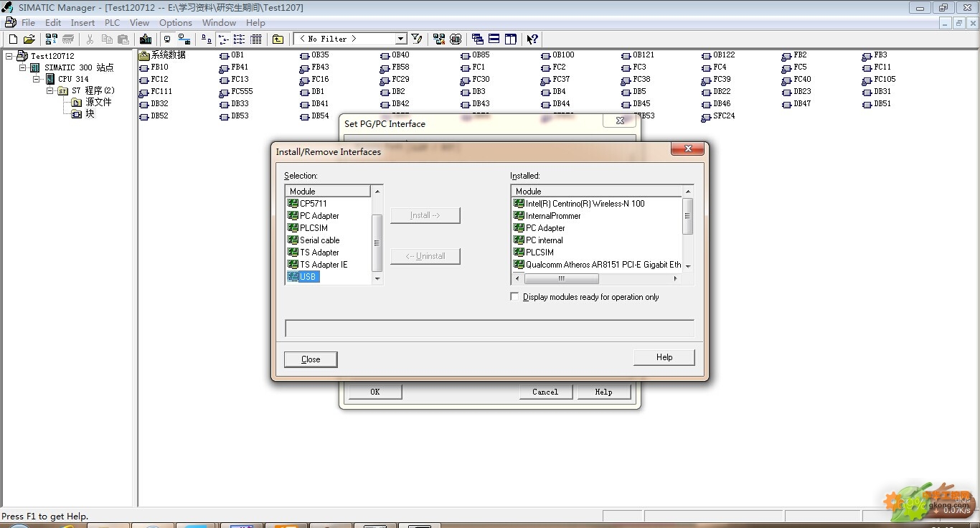The width and height of the screenshot is (980, 528).
Task: Click Selection list vertical scrollbar thumb
Action: tap(377, 242)
